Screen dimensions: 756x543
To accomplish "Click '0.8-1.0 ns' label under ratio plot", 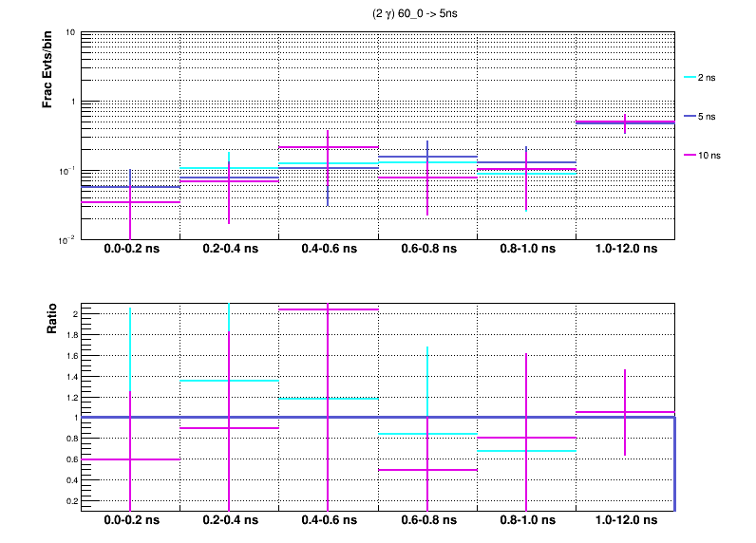I will point(525,521).
